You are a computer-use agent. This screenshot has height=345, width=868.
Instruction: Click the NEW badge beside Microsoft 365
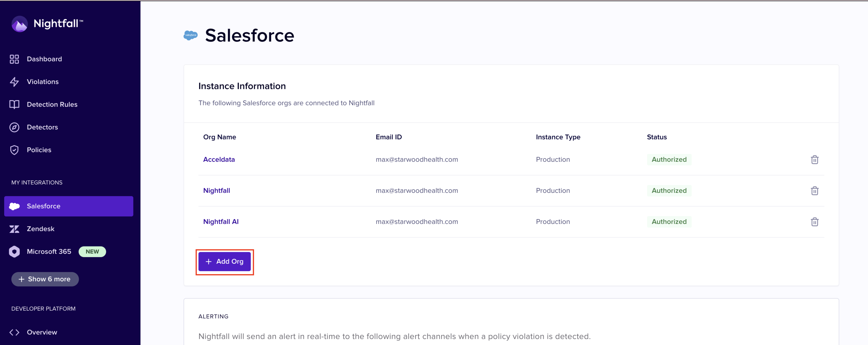point(92,252)
